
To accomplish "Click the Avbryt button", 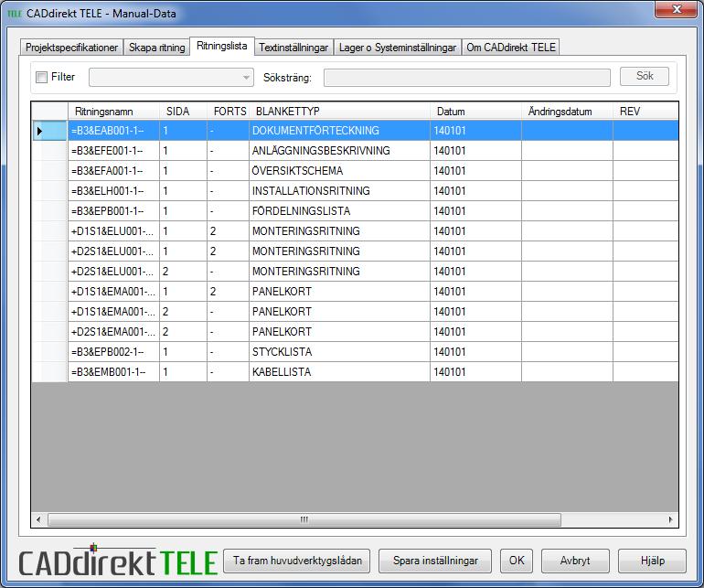I will click(x=575, y=561).
